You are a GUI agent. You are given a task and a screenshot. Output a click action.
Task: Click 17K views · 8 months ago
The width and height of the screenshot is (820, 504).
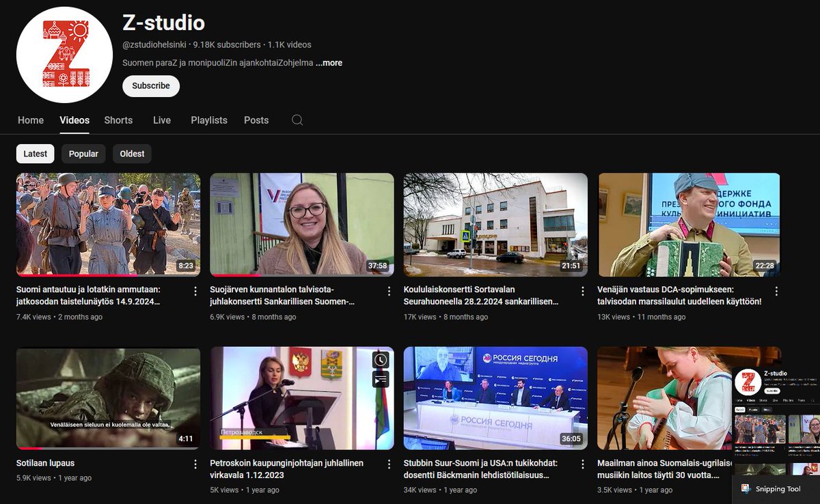[x=446, y=317]
